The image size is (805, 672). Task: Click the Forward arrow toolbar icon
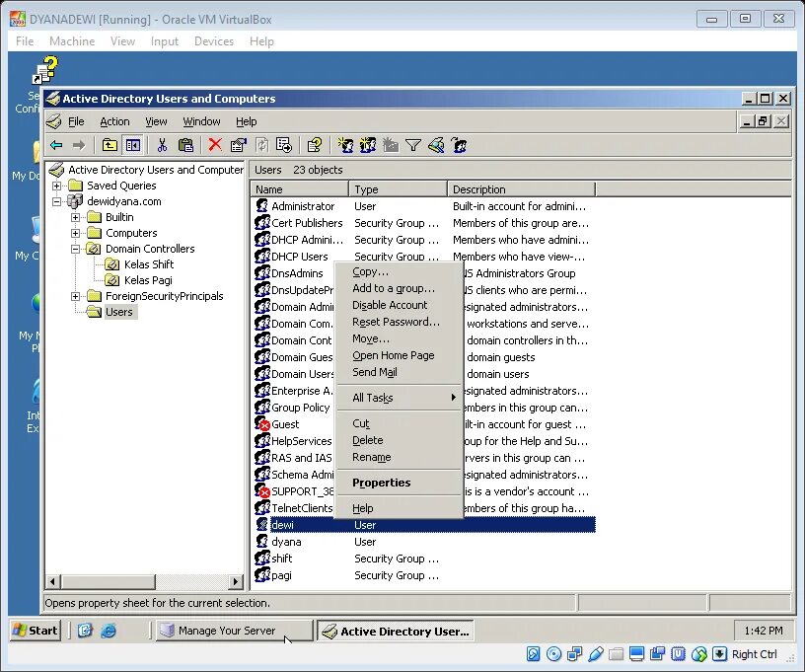click(79, 146)
